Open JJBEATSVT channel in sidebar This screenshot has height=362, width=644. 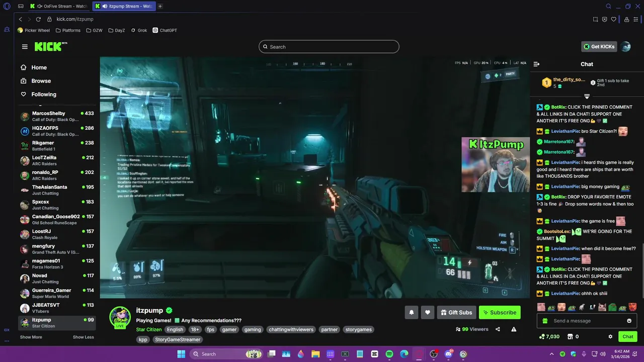tap(57, 308)
